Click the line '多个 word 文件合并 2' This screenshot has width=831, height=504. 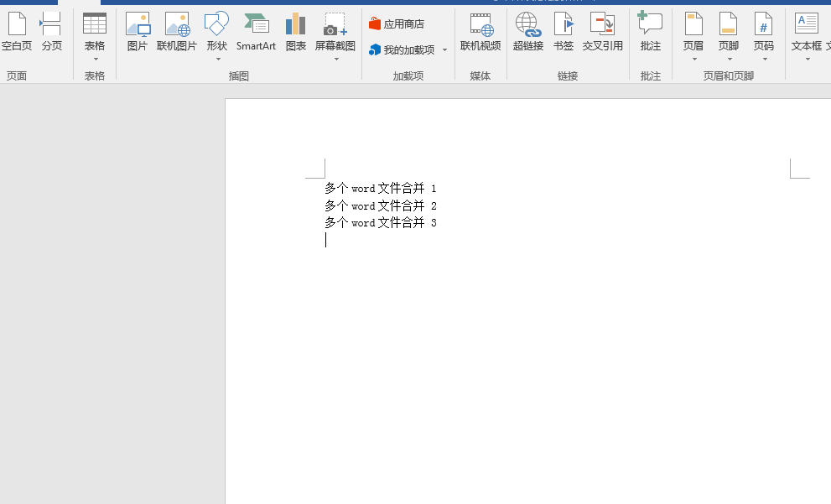tap(381, 205)
